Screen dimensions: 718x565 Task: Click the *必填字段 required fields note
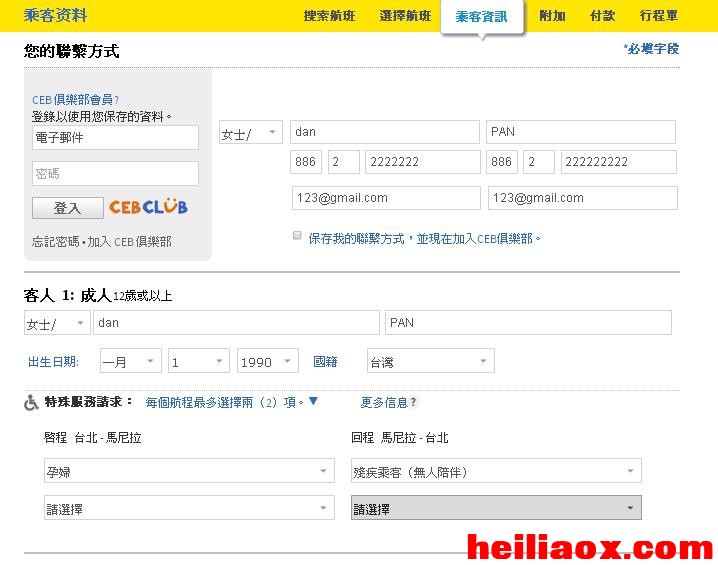(651, 49)
